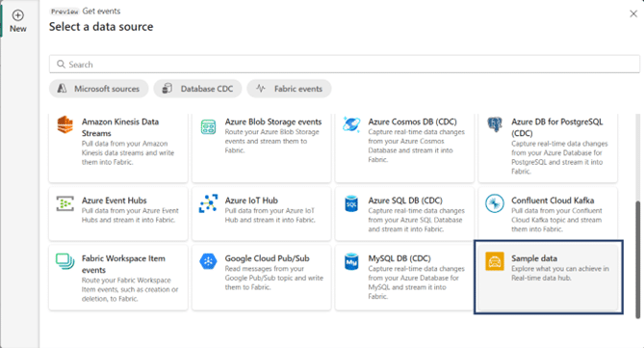Click the Confluent Cloud Kafka icon

coord(495,203)
